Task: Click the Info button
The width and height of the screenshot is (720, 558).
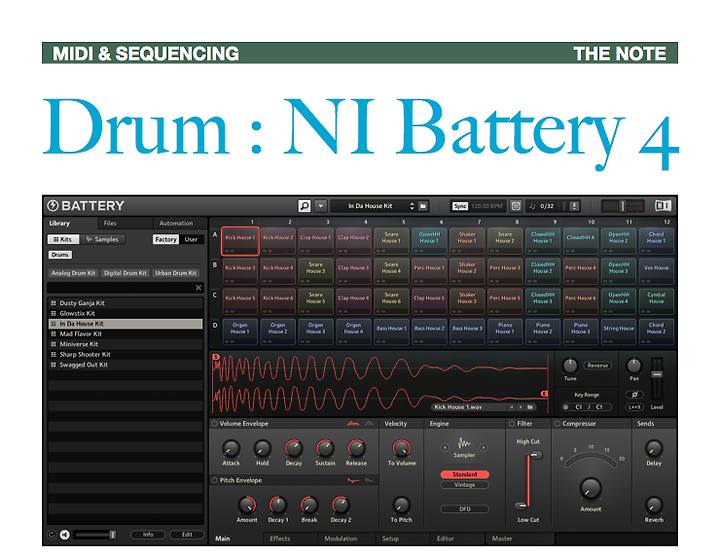Action: click(x=148, y=535)
